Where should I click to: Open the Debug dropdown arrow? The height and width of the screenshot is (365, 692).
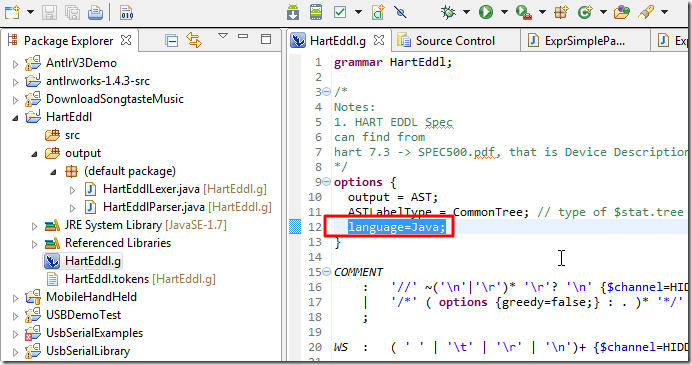click(466, 12)
